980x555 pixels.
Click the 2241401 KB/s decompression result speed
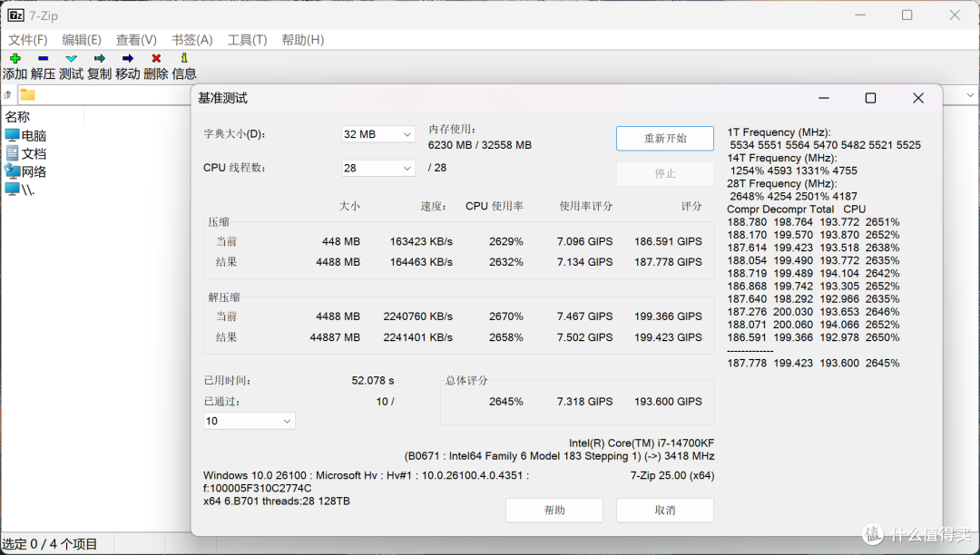418,337
